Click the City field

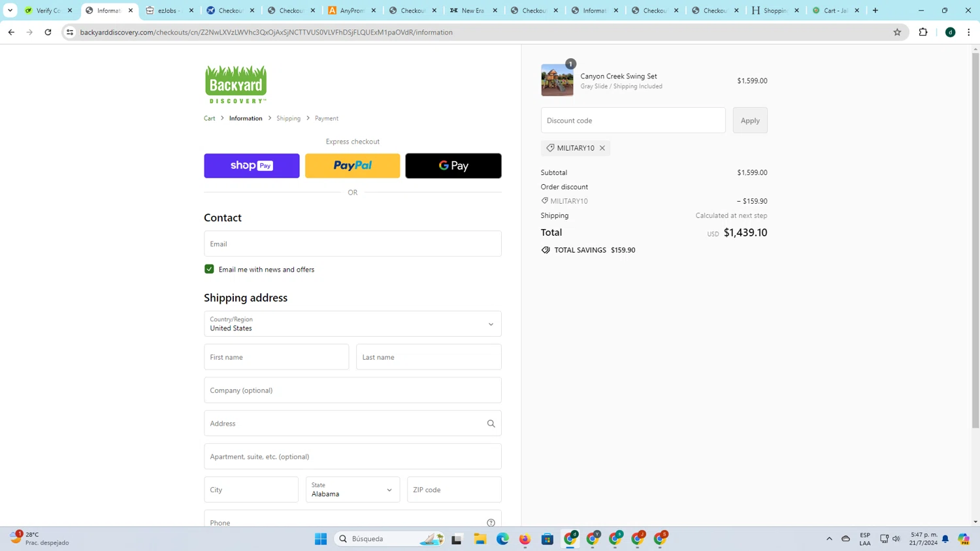251,490
